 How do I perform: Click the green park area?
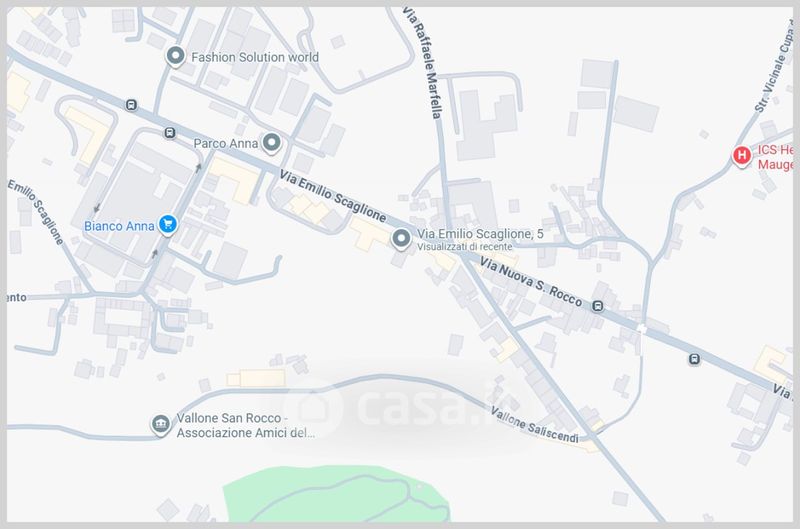[337, 494]
